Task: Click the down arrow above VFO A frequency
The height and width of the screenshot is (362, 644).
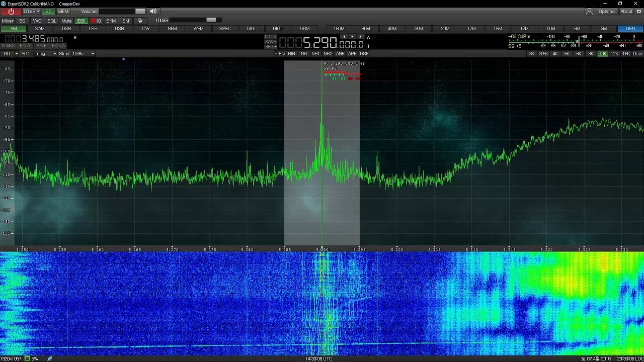Action: point(352,37)
